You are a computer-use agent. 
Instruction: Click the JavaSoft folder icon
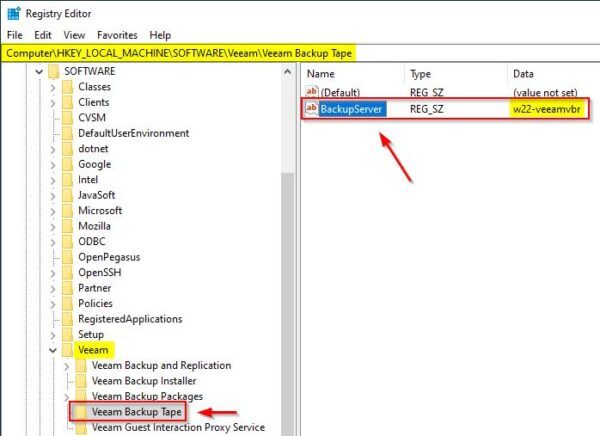tap(67, 195)
